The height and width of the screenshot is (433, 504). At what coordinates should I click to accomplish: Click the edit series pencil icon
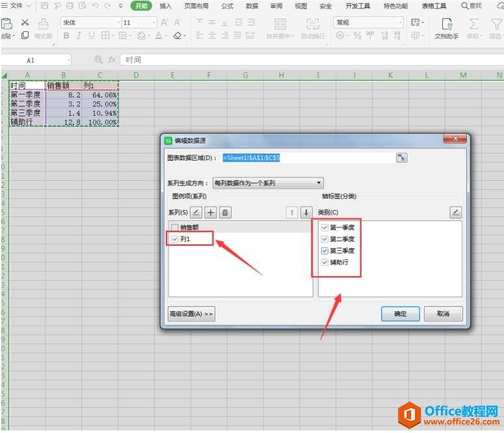point(196,212)
